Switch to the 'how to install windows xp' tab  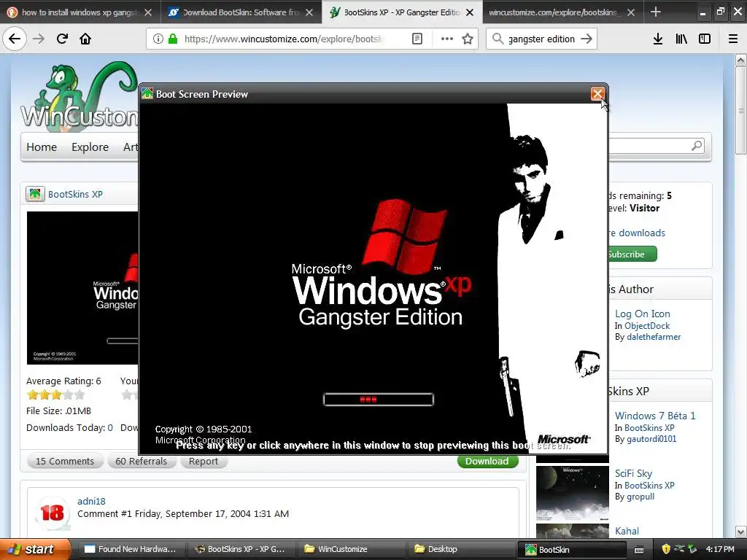tap(80, 12)
